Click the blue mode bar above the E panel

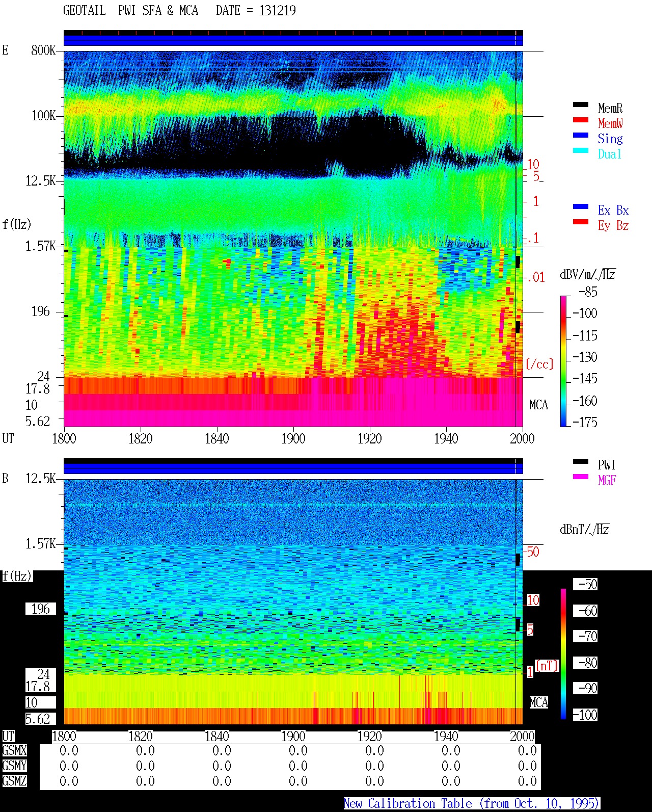coord(293,40)
